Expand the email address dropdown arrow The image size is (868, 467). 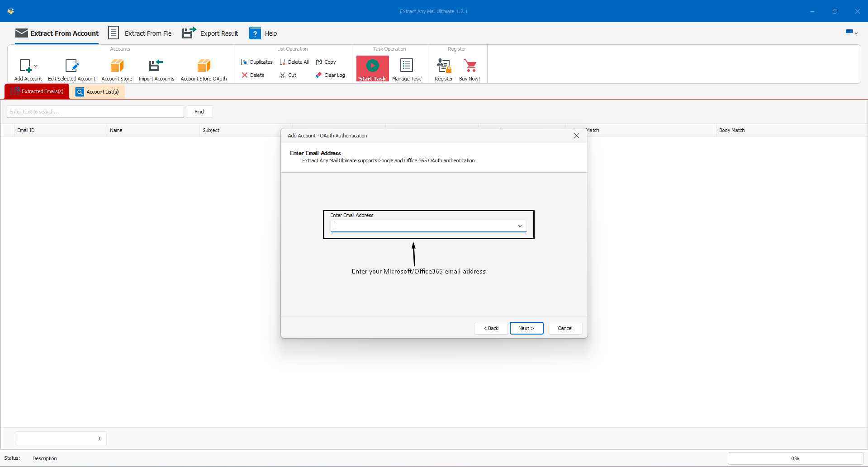click(x=520, y=226)
